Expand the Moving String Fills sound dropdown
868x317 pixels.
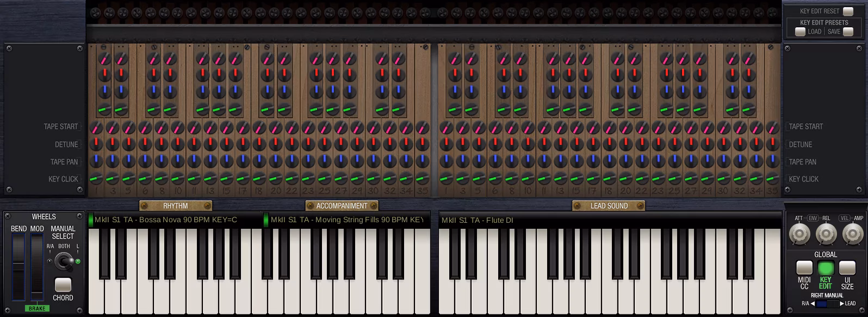(346, 220)
